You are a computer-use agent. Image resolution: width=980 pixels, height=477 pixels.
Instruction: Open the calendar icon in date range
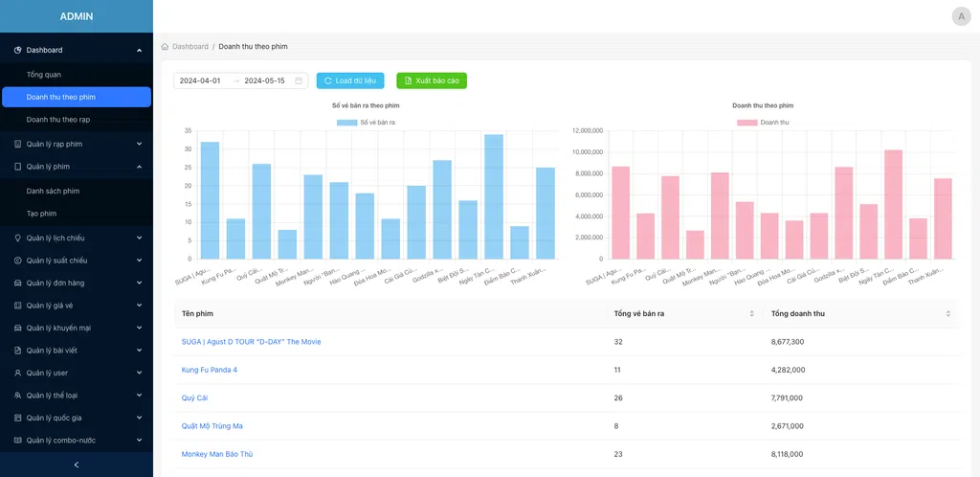tap(299, 80)
